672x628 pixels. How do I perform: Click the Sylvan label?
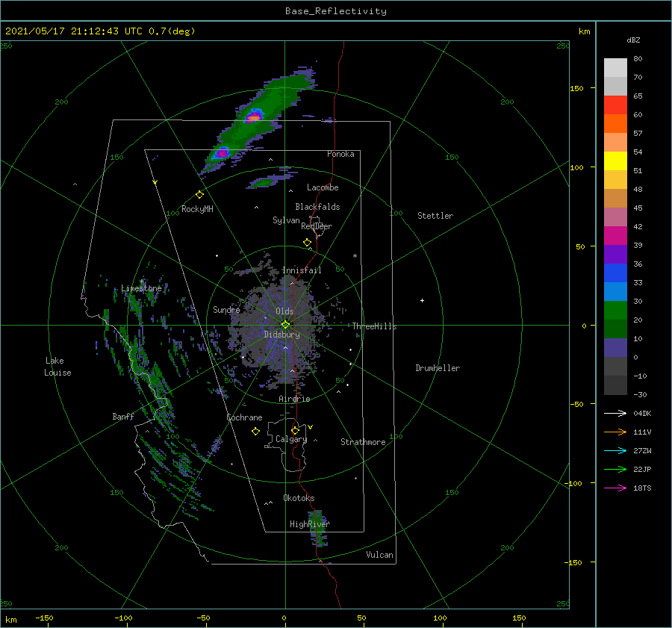pyautogui.click(x=286, y=220)
